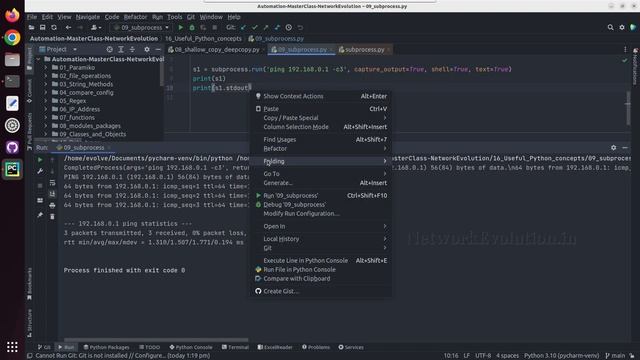Toggle scroll to end icon in Run panel
The height and width of the screenshot is (360, 640).
click(x=52, y=194)
